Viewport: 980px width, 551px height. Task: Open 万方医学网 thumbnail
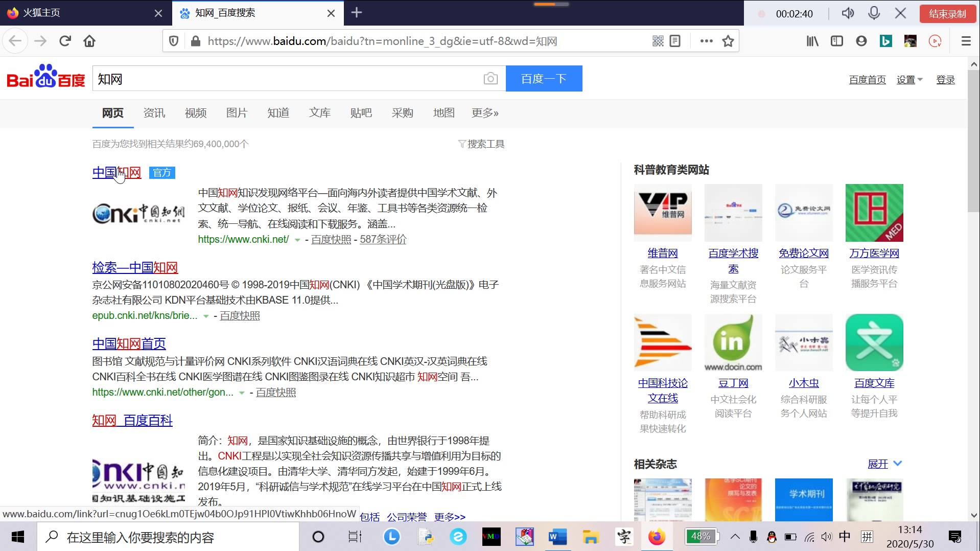click(x=874, y=213)
